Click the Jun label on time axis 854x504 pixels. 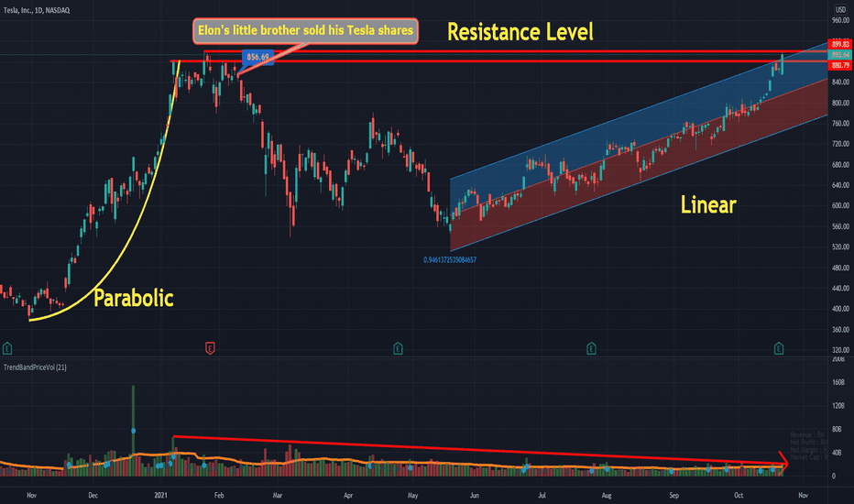pos(475,495)
